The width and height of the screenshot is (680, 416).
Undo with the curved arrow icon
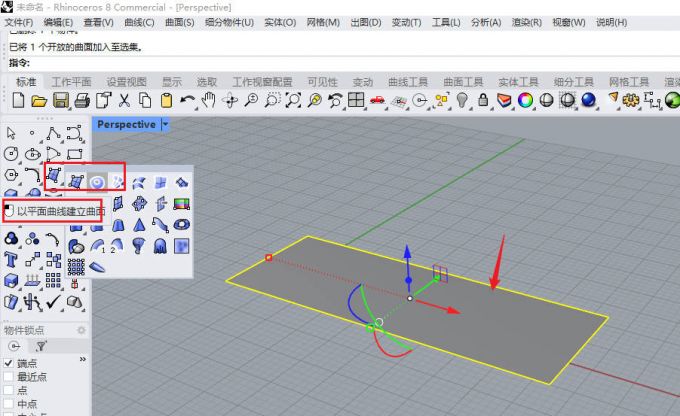click(x=187, y=101)
